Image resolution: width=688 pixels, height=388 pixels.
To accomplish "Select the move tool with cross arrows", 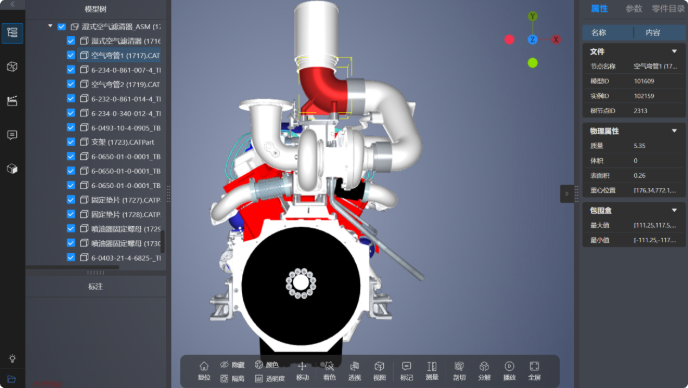I will [302, 371].
